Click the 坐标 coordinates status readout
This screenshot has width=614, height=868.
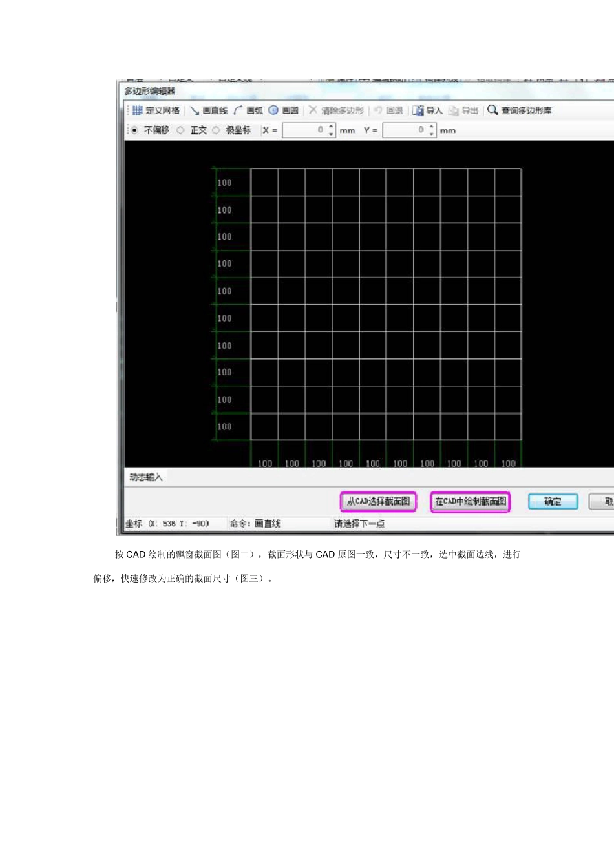click(167, 524)
